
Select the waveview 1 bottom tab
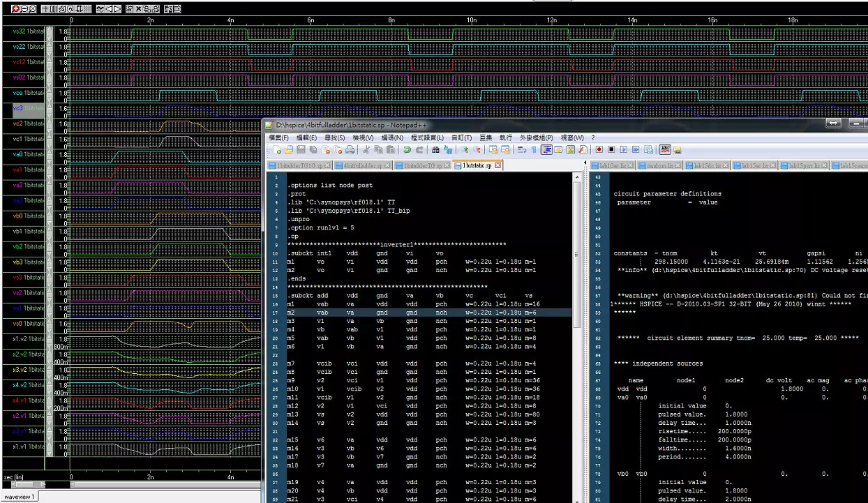click(20, 496)
